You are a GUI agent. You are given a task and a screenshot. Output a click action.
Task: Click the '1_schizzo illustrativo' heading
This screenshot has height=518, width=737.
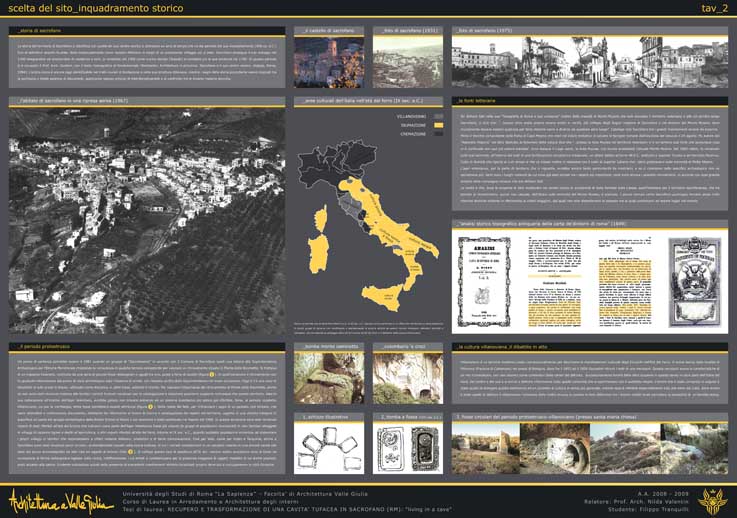click(326, 416)
